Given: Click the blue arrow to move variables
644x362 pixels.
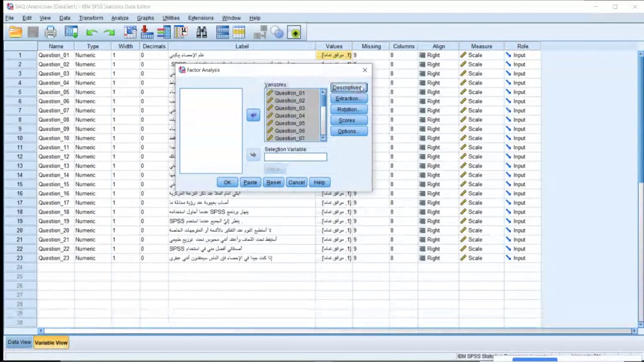Looking at the screenshot, I should click(x=253, y=115).
